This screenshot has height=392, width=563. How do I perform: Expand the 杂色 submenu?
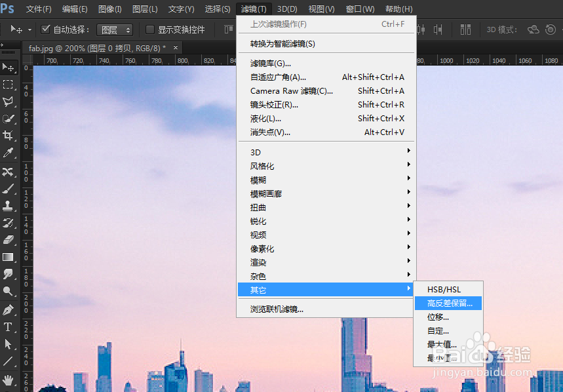point(326,276)
